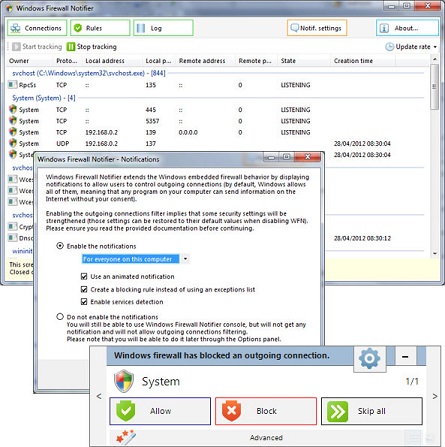Click the Stop tracking pause icon
This screenshot has width=445, height=447.
70,47
